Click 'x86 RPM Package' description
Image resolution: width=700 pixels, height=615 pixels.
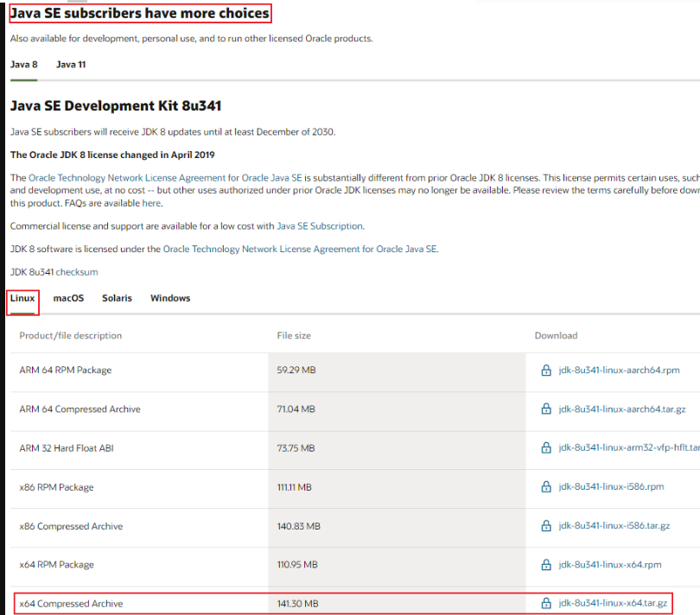click(57, 487)
